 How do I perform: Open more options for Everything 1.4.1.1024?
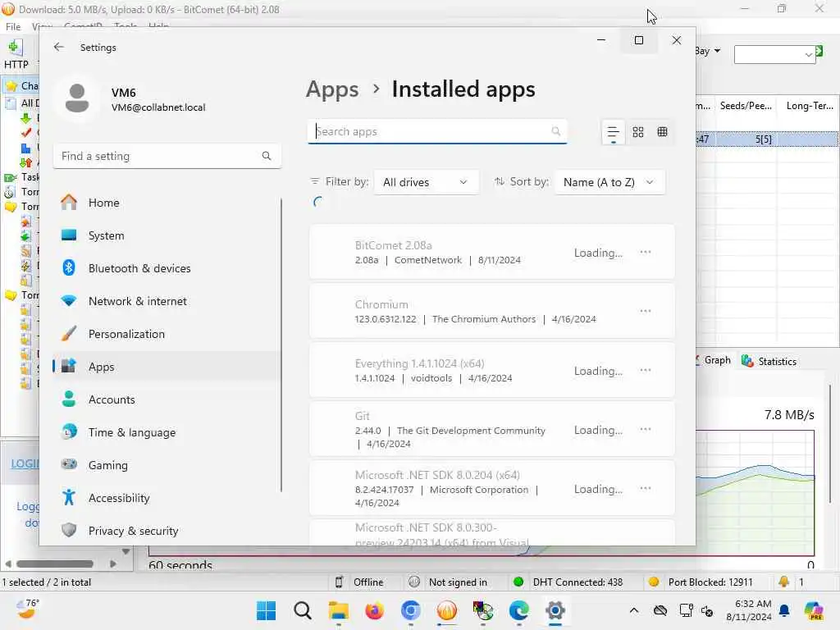(645, 370)
